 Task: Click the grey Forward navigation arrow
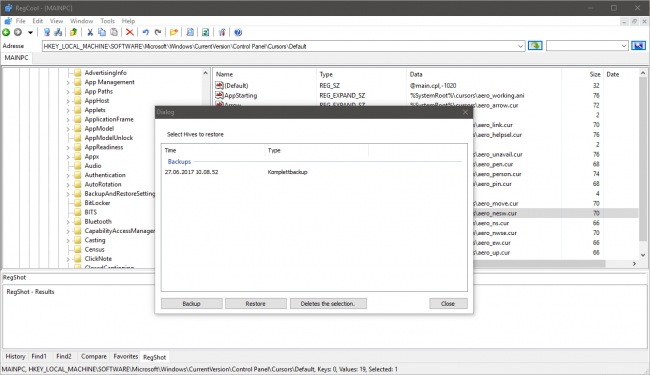pos(18,32)
